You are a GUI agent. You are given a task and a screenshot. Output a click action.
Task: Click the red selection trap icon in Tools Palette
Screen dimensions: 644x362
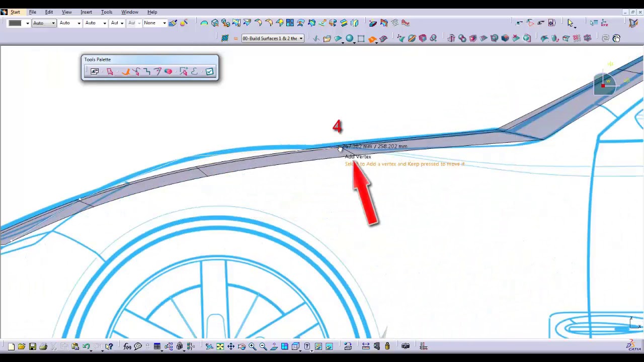(110, 71)
